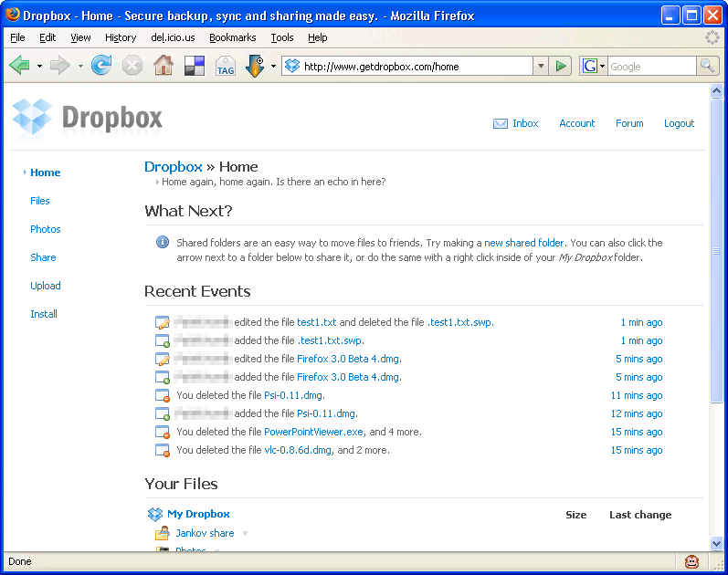Viewport: 728px width, 575px height.
Task: Click the scrollbar up arrow
Action: 716,91
